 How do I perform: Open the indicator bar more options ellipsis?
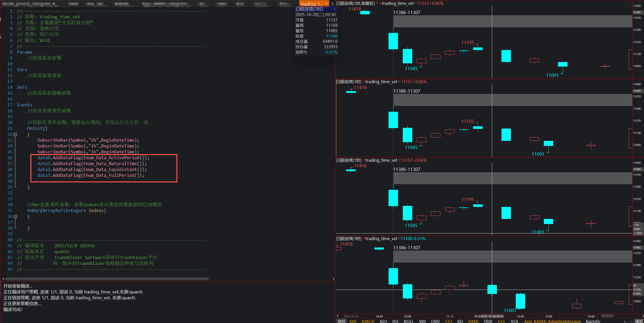coord(630,321)
